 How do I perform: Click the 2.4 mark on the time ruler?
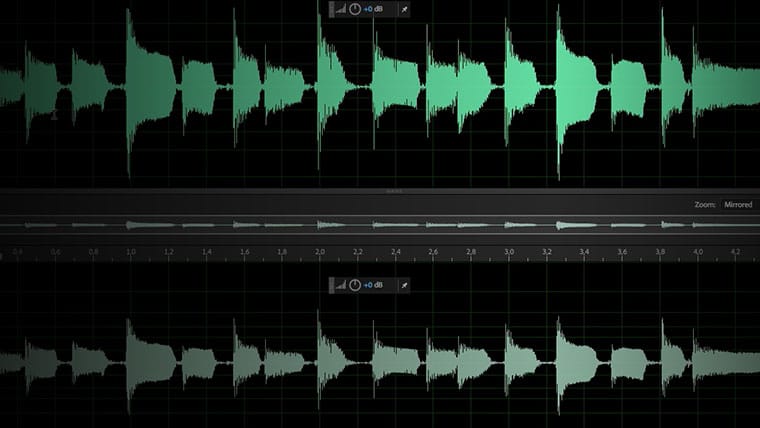[x=396, y=252]
